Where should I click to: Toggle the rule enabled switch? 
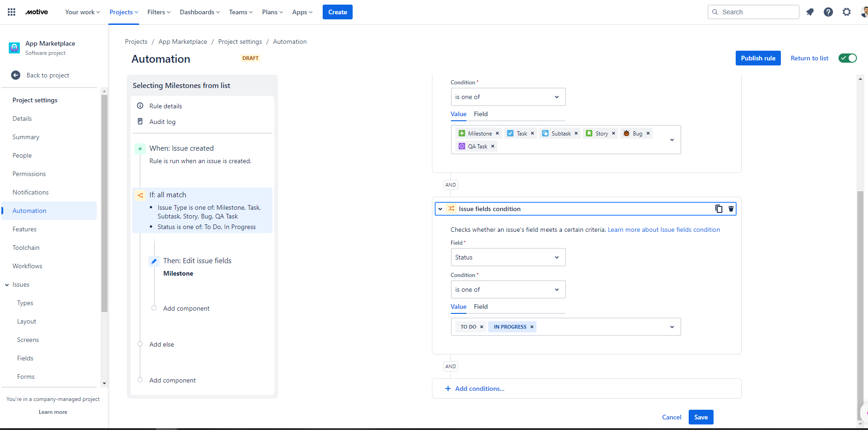848,58
